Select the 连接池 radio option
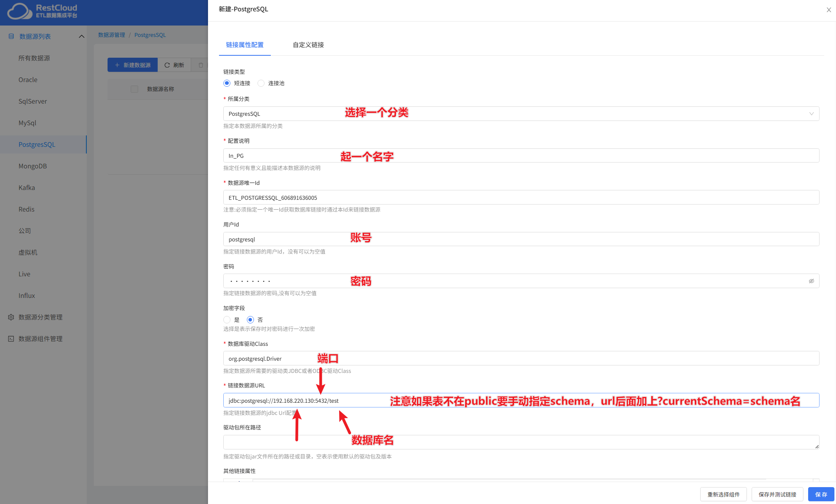Image resolution: width=836 pixels, height=504 pixels. click(261, 83)
